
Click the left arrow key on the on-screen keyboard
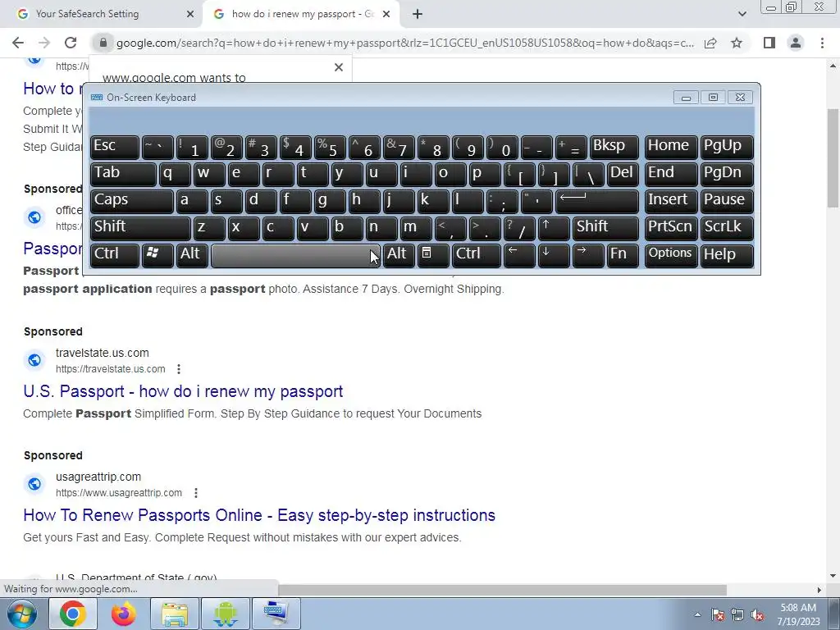click(x=519, y=254)
